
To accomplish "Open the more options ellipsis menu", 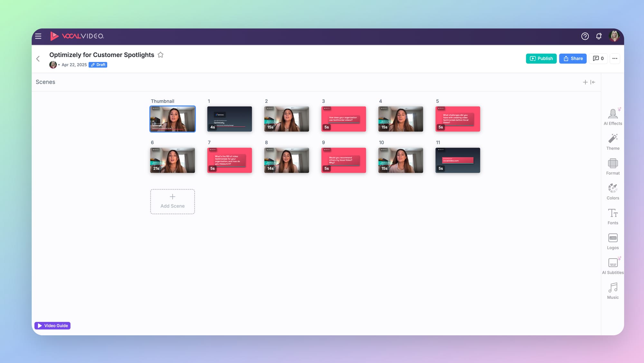I will pos(615,58).
